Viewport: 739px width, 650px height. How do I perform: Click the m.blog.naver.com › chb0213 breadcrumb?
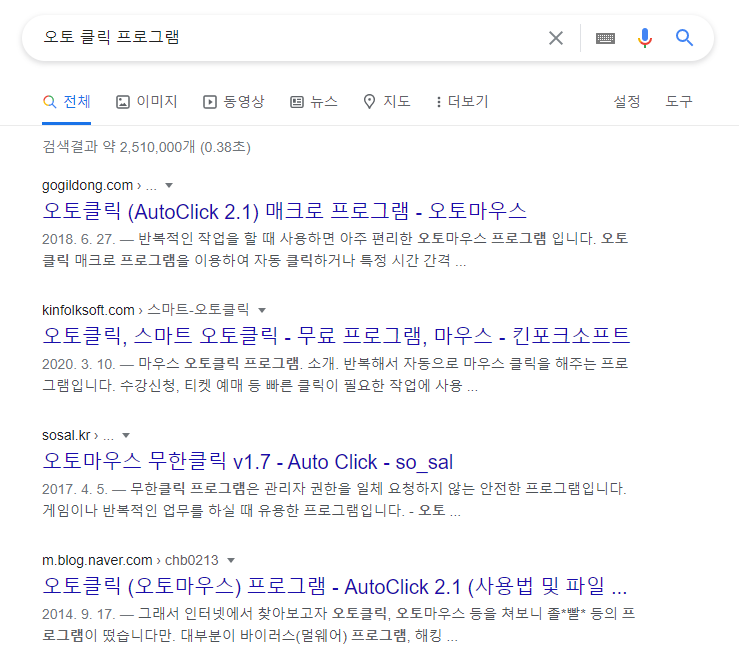130,560
